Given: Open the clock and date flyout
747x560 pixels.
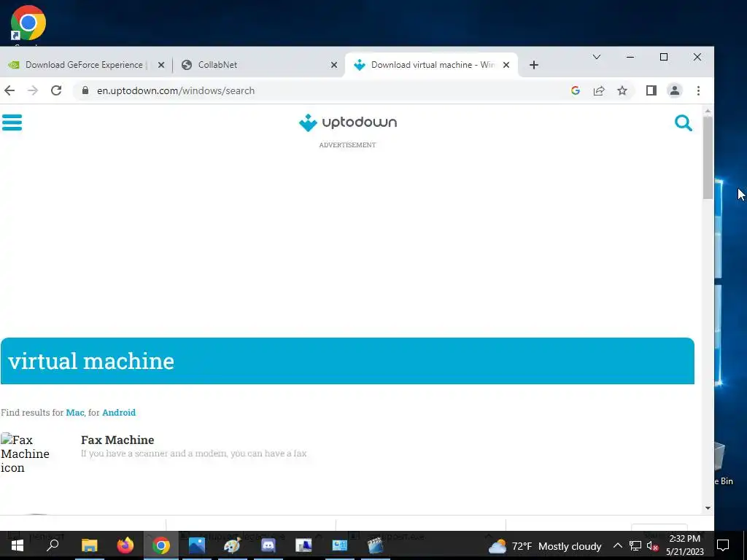Looking at the screenshot, I should click(684, 545).
